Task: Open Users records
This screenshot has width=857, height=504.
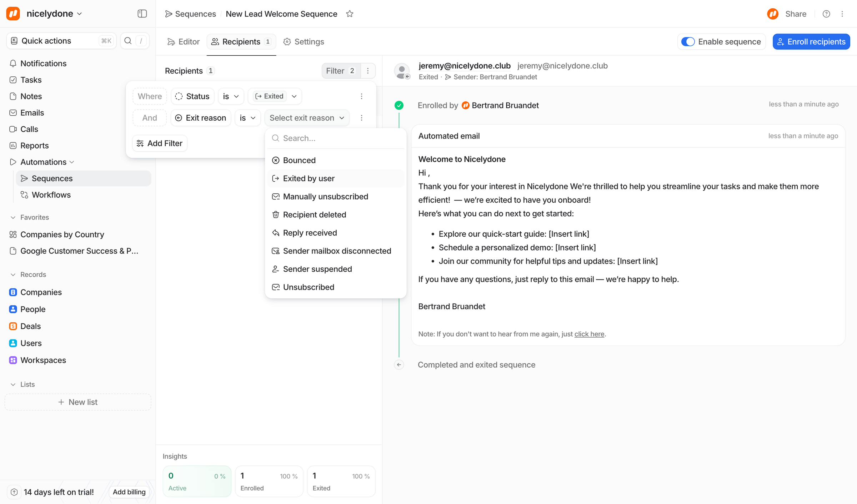Action: tap(31, 343)
